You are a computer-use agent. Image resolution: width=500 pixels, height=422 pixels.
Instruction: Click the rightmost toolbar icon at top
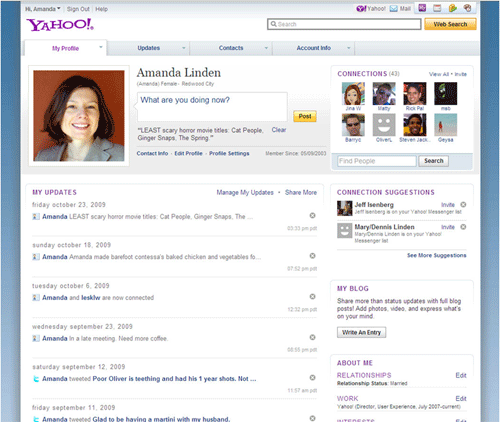[468, 8]
